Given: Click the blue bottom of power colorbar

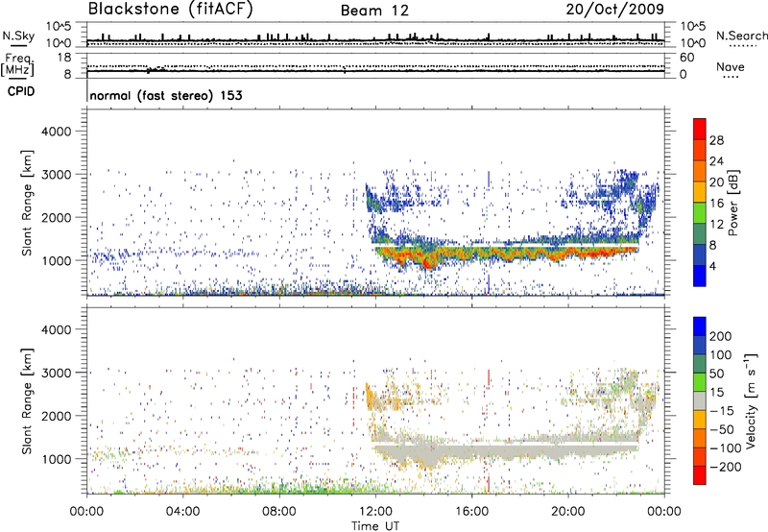Looking at the screenshot, I should [700, 276].
